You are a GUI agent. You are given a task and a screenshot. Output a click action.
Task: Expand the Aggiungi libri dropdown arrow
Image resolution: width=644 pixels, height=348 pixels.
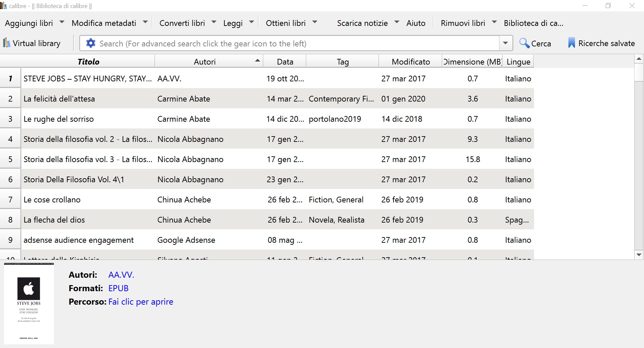click(62, 22)
